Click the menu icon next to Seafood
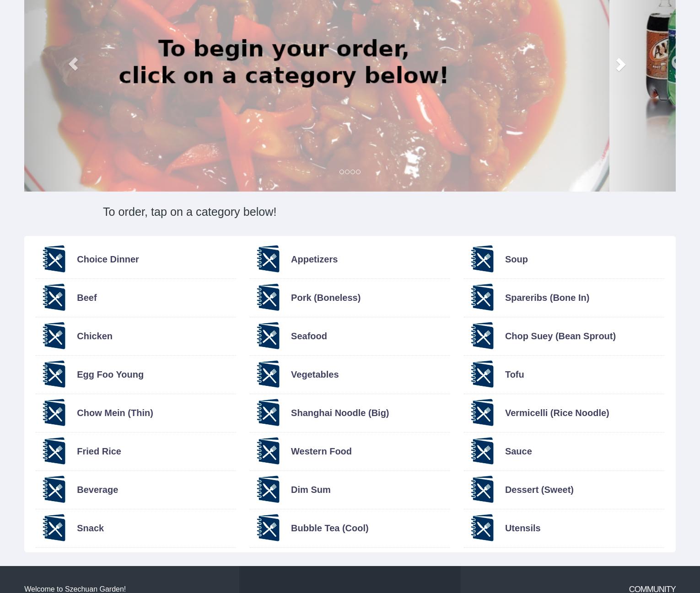Image resolution: width=700 pixels, height=593 pixels. coord(268,336)
